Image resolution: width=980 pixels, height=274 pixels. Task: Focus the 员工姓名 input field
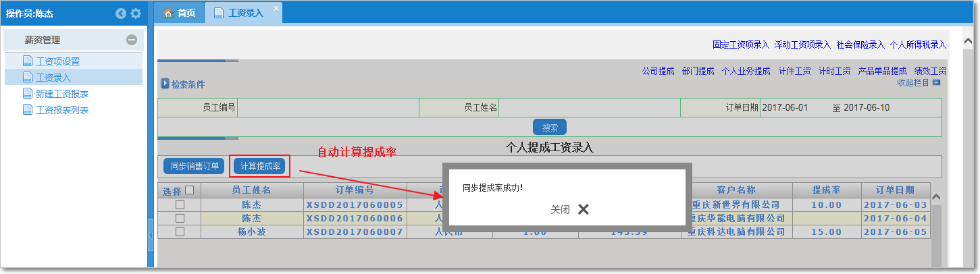click(x=589, y=108)
